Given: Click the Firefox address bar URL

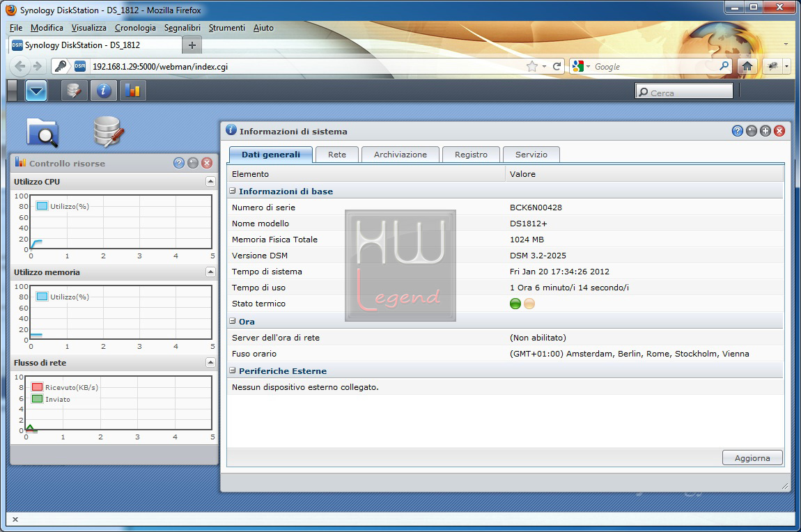Looking at the screenshot, I should click(x=160, y=66).
